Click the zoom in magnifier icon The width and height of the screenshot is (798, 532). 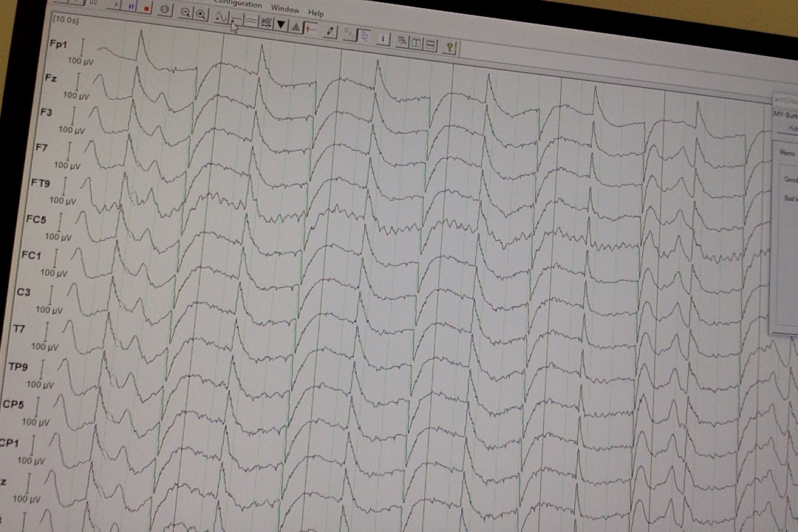(201, 15)
